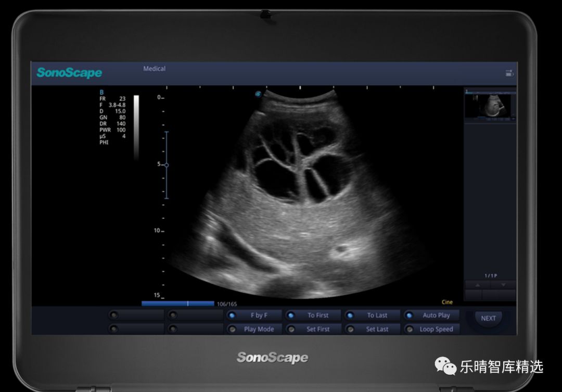Click the grey indicator beside Play Mode

(232, 329)
